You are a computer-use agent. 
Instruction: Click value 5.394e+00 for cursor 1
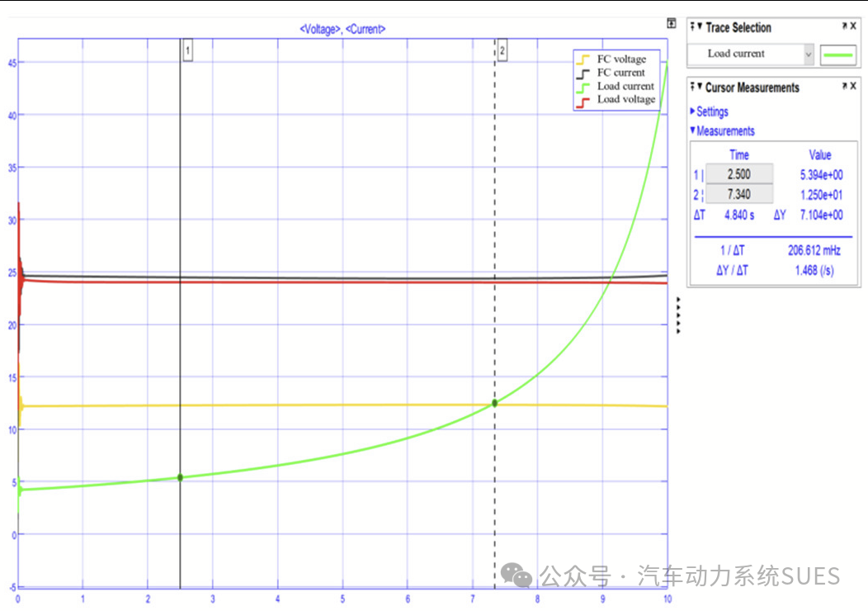pyautogui.click(x=822, y=175)
